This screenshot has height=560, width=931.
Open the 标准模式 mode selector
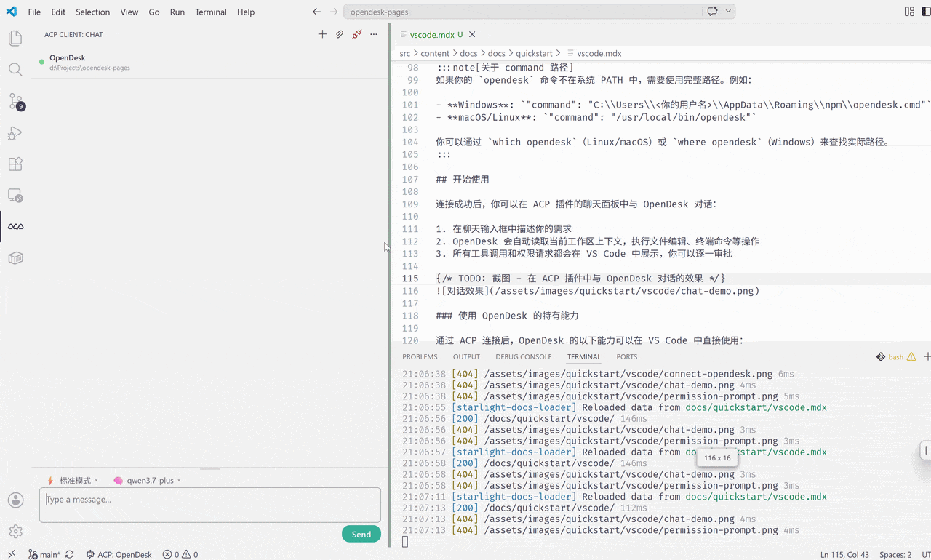pyautogui.click(x=72, y=481)
